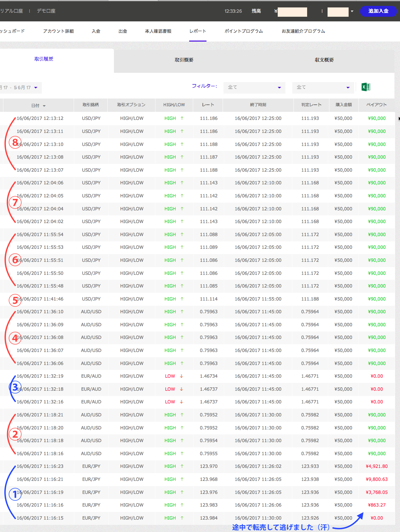Click the Excel export icon
This screenshot has width=400, height=532.
(x=366, y=87)
